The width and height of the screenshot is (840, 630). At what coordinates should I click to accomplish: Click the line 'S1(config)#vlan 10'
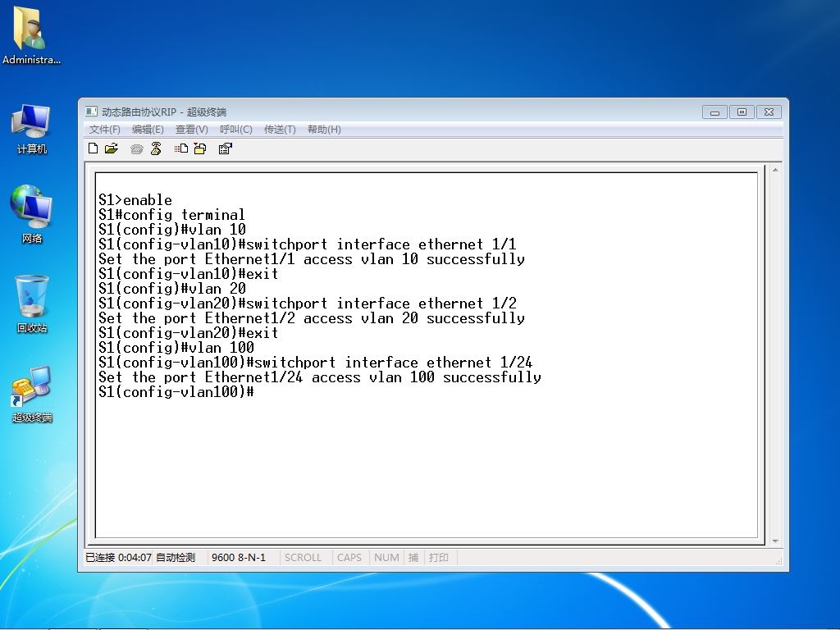click(172, 230)
